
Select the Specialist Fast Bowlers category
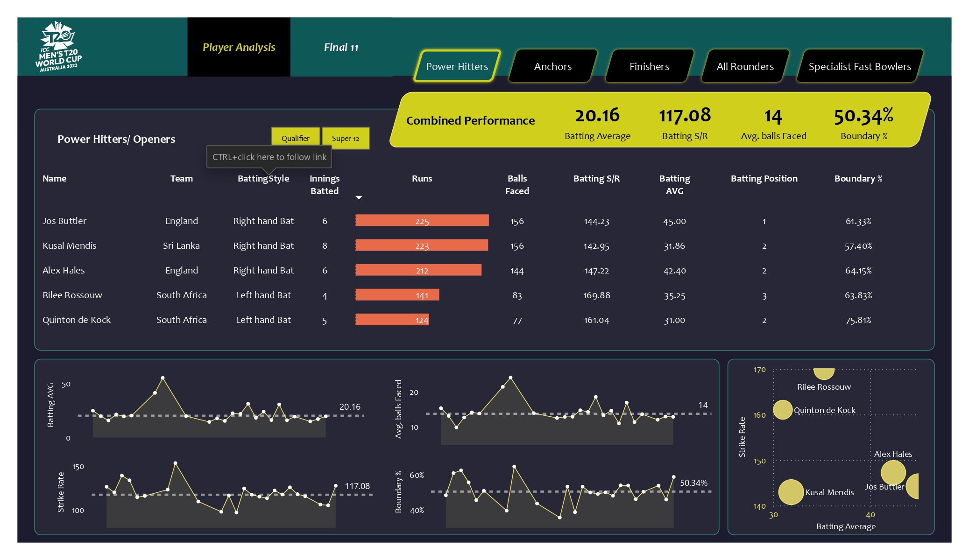[860, 66]
